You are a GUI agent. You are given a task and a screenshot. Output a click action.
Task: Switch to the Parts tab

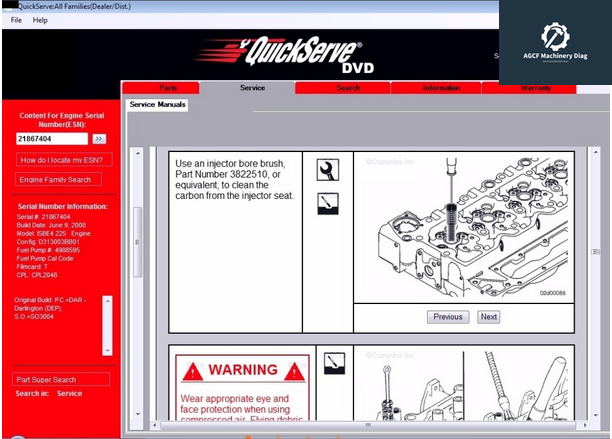click(x=168, y=88)
